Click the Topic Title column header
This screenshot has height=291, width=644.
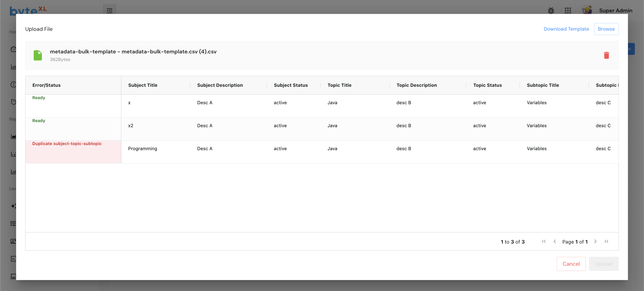click(339, 85)
